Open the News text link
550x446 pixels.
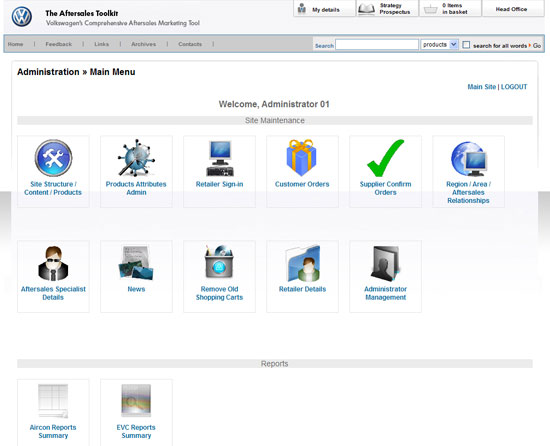(x=136, y=289)
